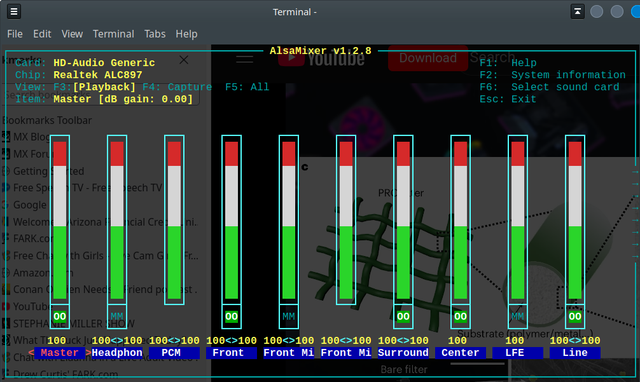Image resolution: width=640 pixels, height=382 pixels.
Task: Toggle the keep-above icon in terminal title bar
Action: (x=578, y=11)
